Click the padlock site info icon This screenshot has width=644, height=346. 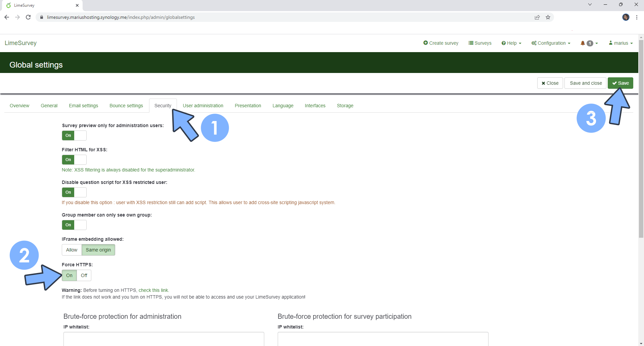42,17
